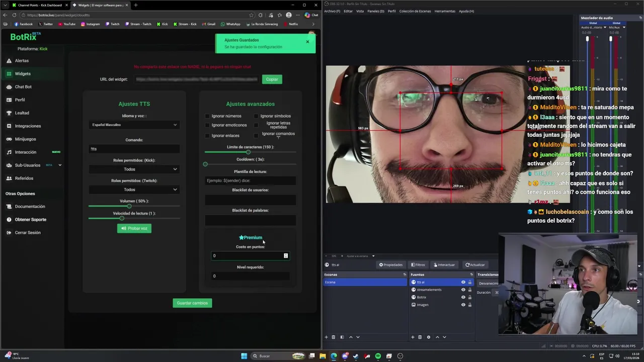Open Roles permitidos (Kick) dropdown
The image size is (644, 362).
click(x=134, y=169)
